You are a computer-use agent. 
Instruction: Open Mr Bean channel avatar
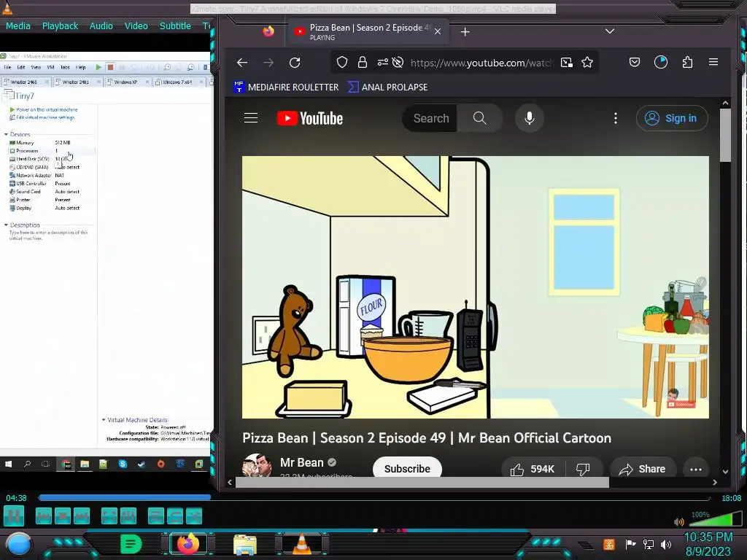coord(257,465)
